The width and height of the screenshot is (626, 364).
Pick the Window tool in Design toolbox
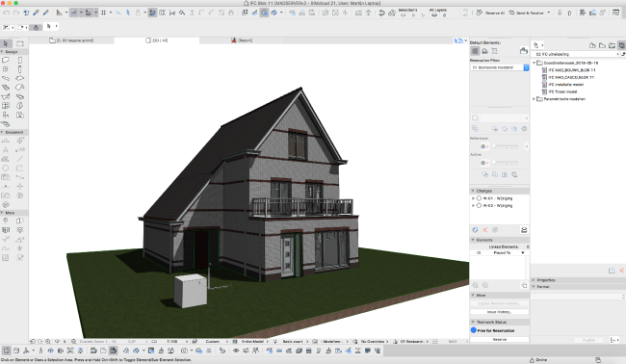coord(6,69)
